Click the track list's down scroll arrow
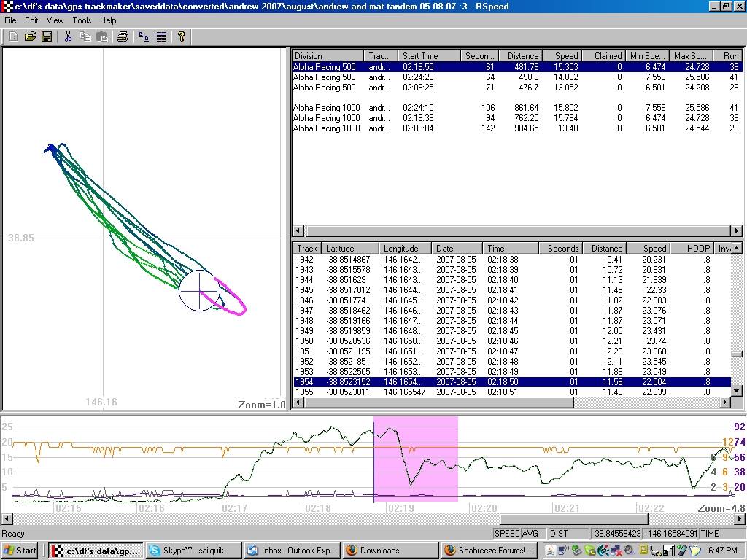 (737, 392)
